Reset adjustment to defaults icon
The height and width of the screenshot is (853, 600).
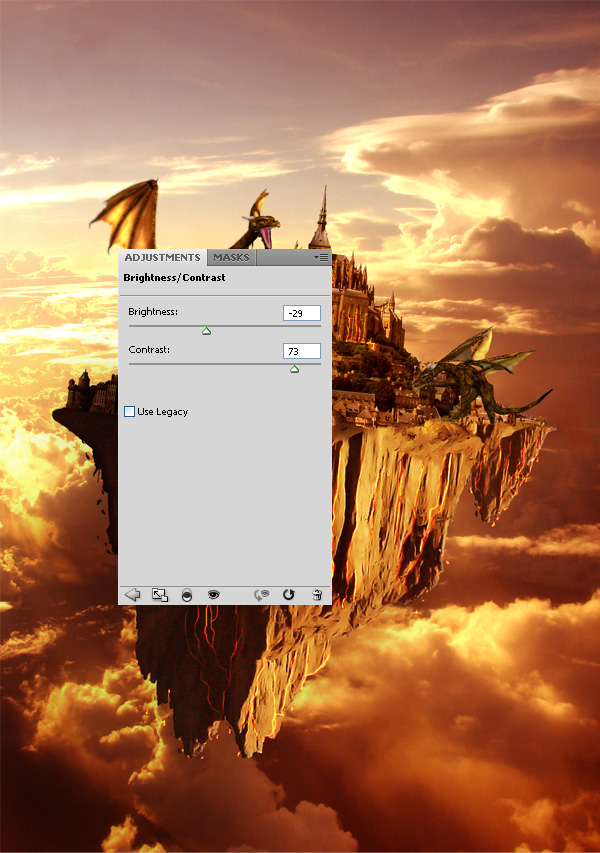tap(288, 595)
